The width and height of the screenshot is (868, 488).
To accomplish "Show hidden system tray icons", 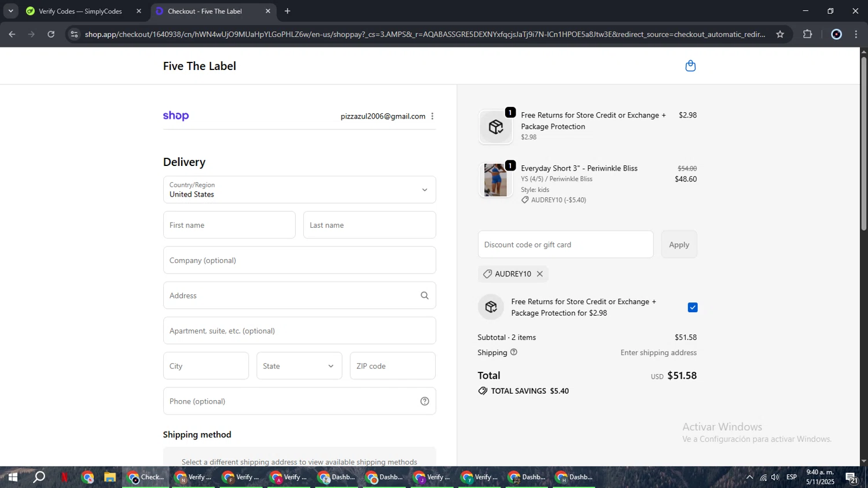I will (749, 478).
